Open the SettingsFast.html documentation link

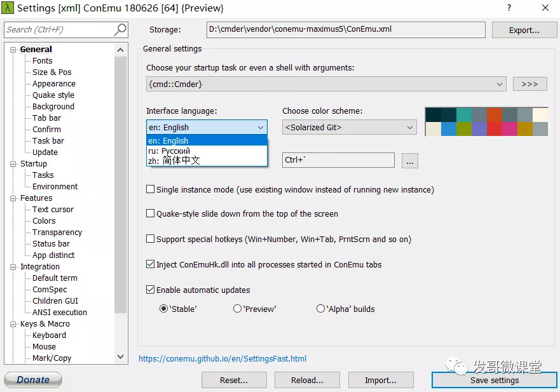click(x=222, y=359)
